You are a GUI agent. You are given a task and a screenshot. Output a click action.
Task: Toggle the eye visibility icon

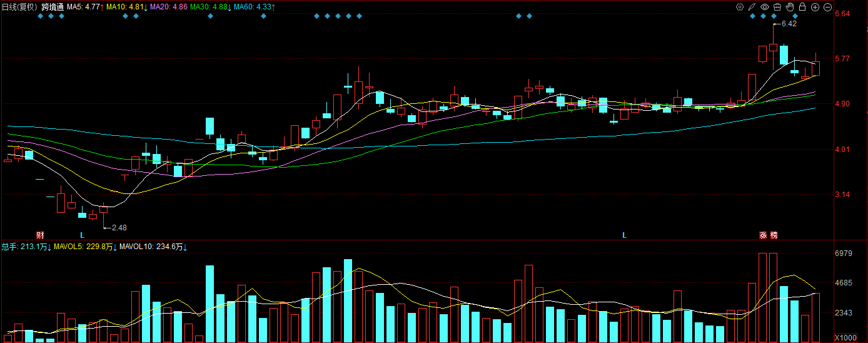(x=765, y=7)
